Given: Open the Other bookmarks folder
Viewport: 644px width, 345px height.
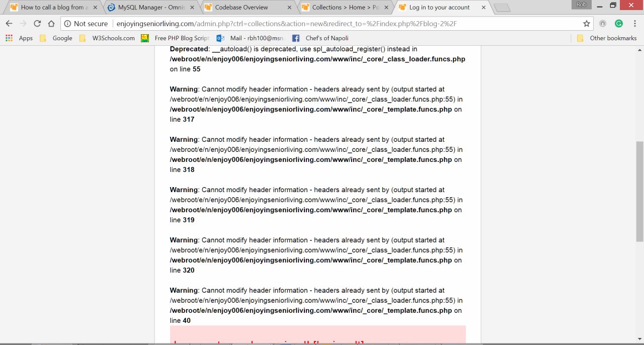Looking at the screenshot, I should click(x=607, y=38).
